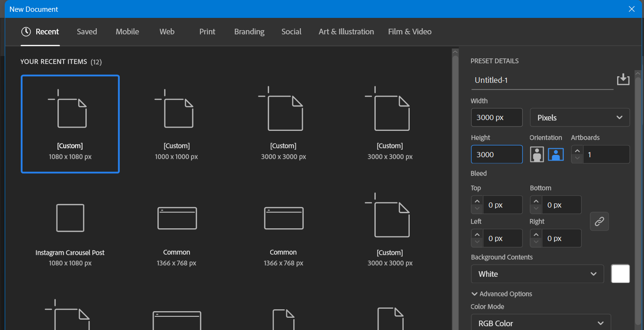The image size is (644, 330).
Task: Open the Background Contents White dropdown
Action: pyautogui.click(x=537, y=274)
